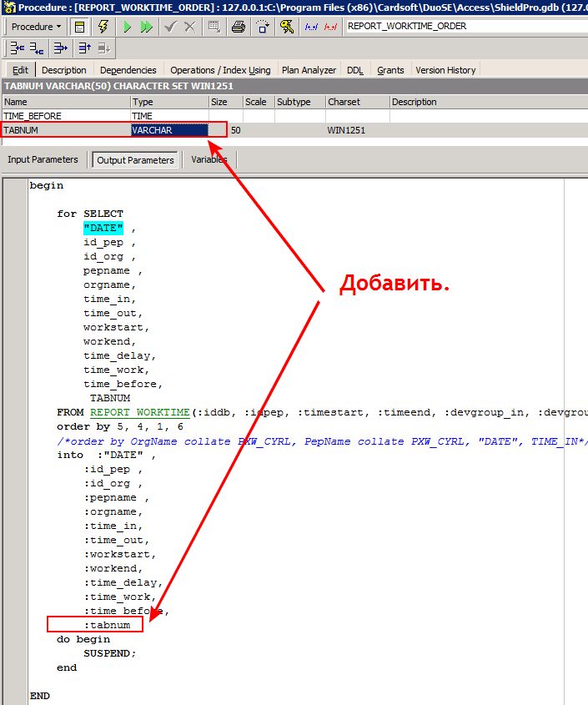Select the Variables tab

point(209,159)
